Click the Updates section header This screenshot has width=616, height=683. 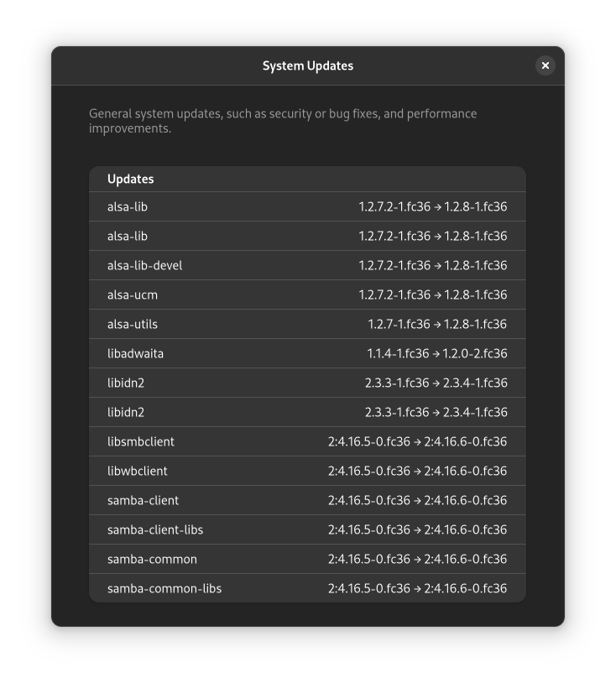point(131,179)
